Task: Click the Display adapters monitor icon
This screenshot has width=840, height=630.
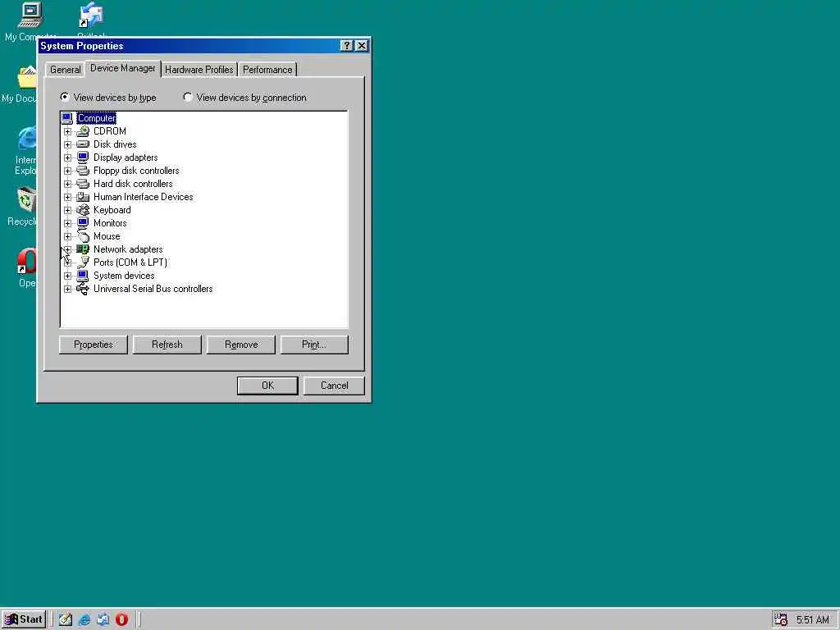Action: pos(83,157)
